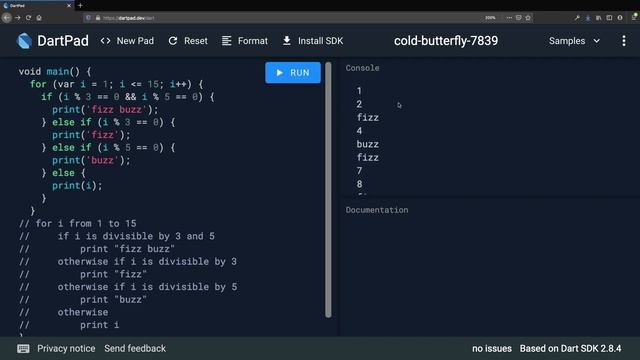Select the Console panel heading
The width and height of the screenshot is (640, 360).
coord(362,68)
